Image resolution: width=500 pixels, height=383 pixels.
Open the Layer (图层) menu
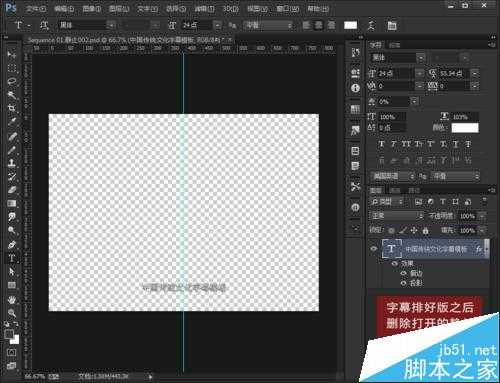[x=119, y=8]
